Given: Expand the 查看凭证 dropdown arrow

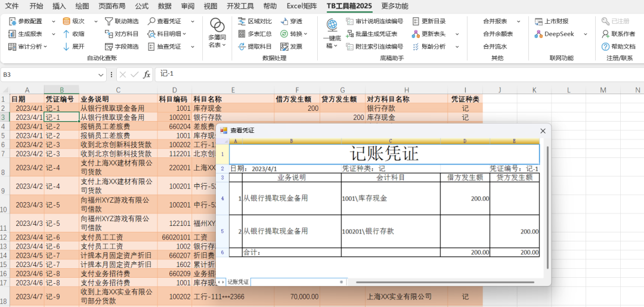Looking at the screenshot, I should (x=193, y=21).
